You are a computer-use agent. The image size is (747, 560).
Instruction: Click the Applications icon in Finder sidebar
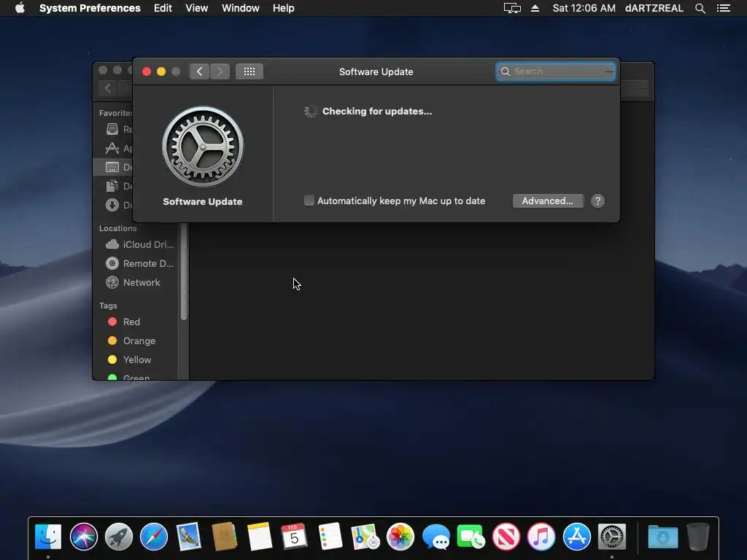(112, 148)
